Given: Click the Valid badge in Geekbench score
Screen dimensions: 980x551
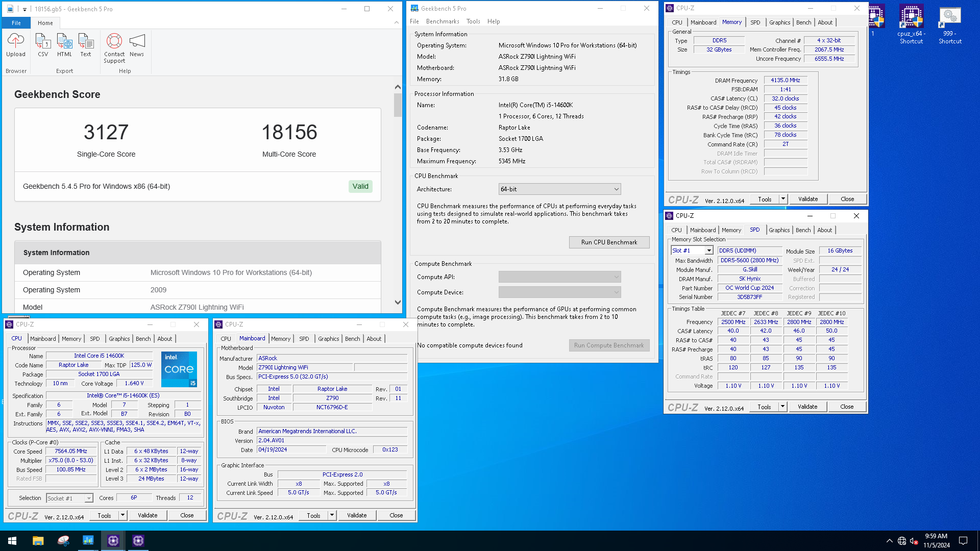Looking at the screenshot, I should point(360,186).
